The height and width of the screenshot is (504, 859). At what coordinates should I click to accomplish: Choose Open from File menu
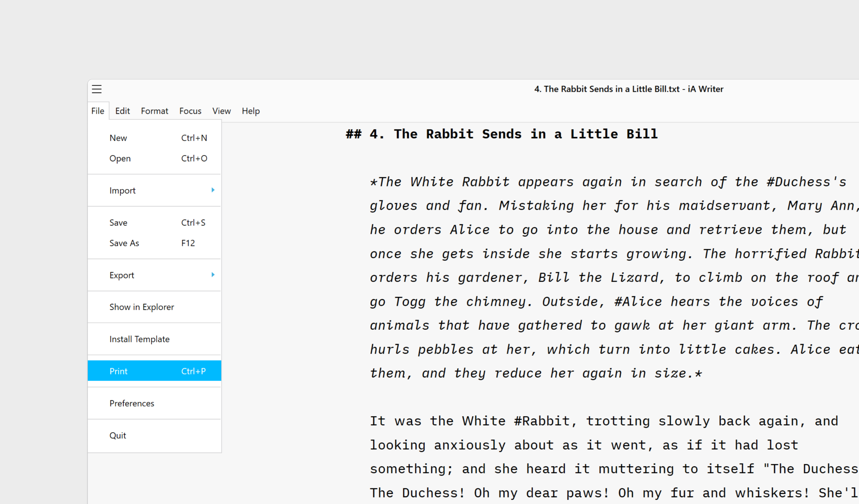(x=154, y=159)
